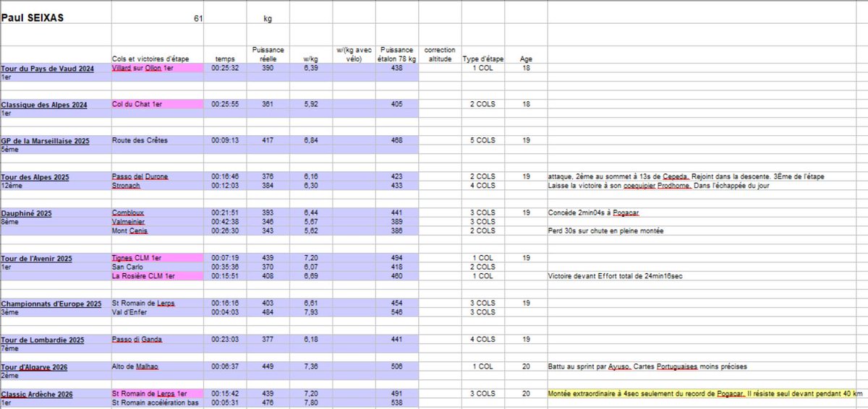Click the 'Tour du Pays de Vaud 2024' cell

(x=56, y=68)
